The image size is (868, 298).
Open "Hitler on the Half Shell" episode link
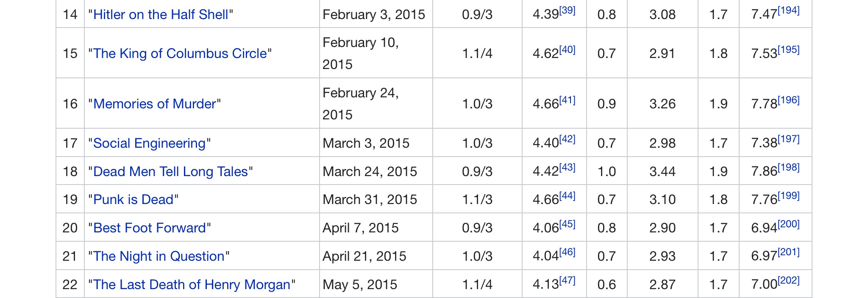(161, 15)
